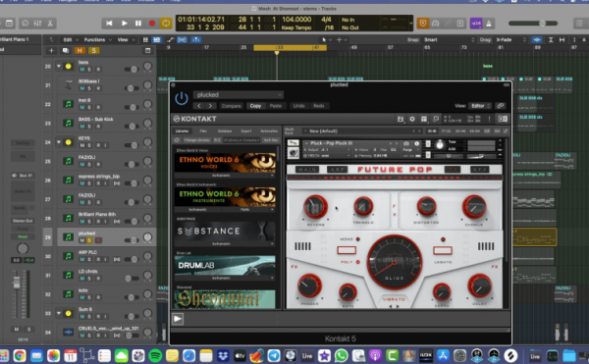Adjust the express strings_bip track volume slider
Viewport: 589px width, 364px height.
pyautogui.click(x=132, y=183)
